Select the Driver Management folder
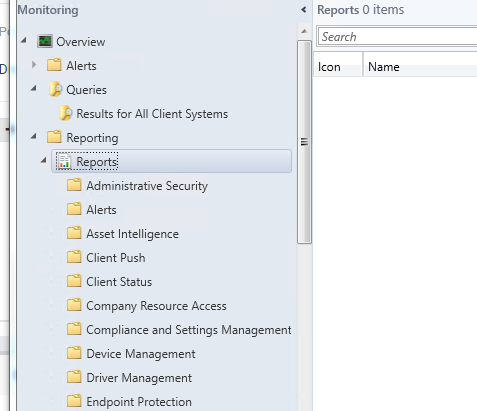477x411 pixels. tap(139, 378)
